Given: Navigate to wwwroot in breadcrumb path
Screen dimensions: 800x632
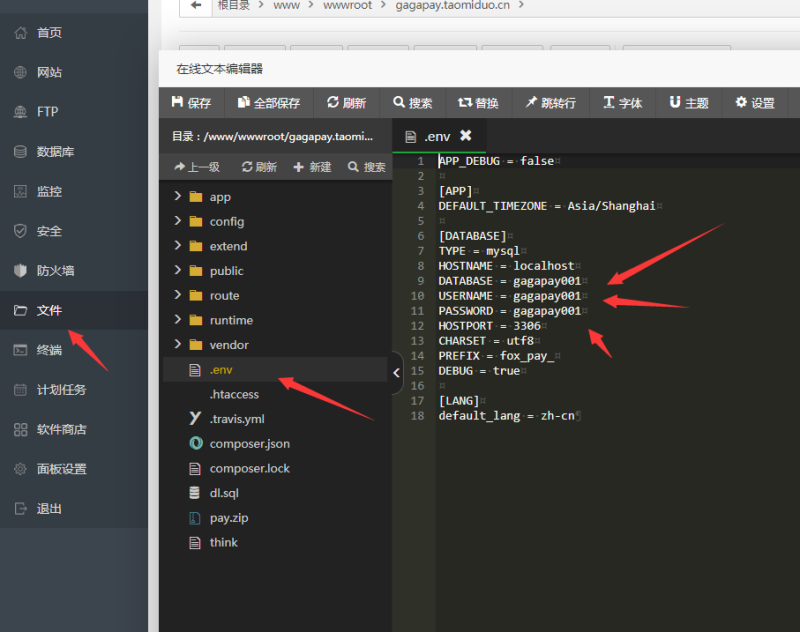Looking at the screenshot, I should point(347,5).
